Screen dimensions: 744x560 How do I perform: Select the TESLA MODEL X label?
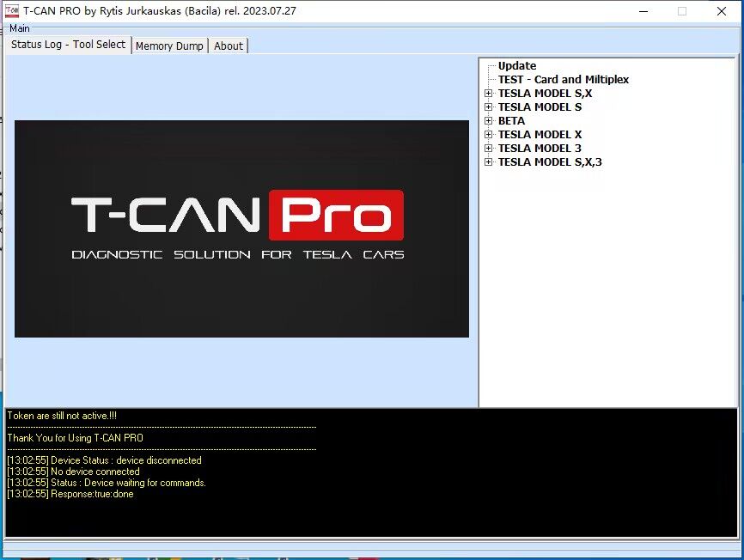tap(540, 135)
